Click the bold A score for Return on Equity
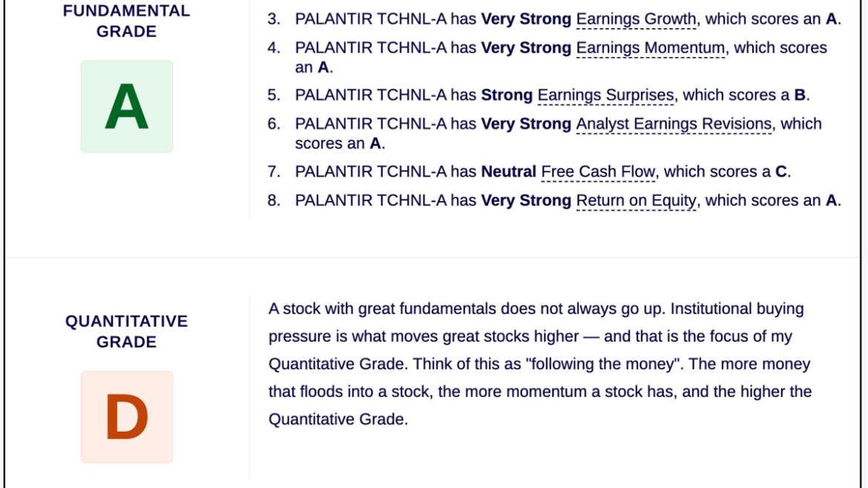The image size is (868, 488). pos(831,200)
